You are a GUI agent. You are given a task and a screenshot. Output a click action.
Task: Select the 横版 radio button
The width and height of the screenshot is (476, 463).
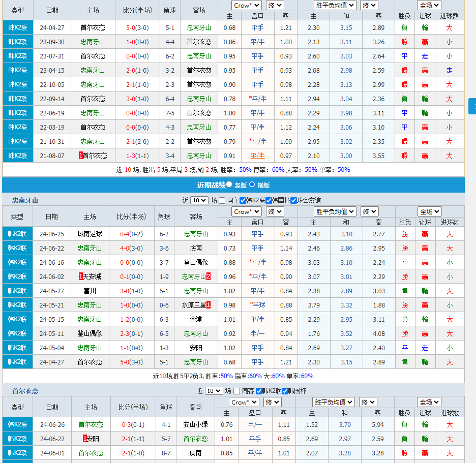tap(252, 185)
